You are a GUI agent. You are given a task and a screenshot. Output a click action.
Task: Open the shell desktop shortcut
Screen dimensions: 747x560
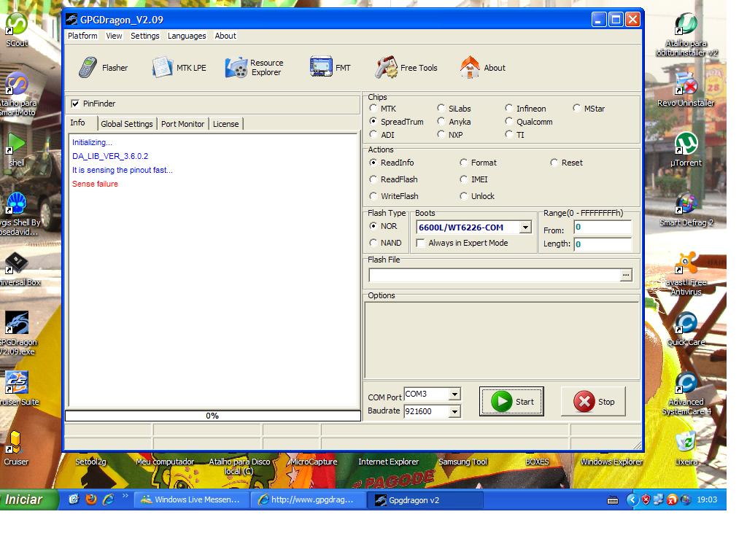pyautogui.click(x=17, y=149)
